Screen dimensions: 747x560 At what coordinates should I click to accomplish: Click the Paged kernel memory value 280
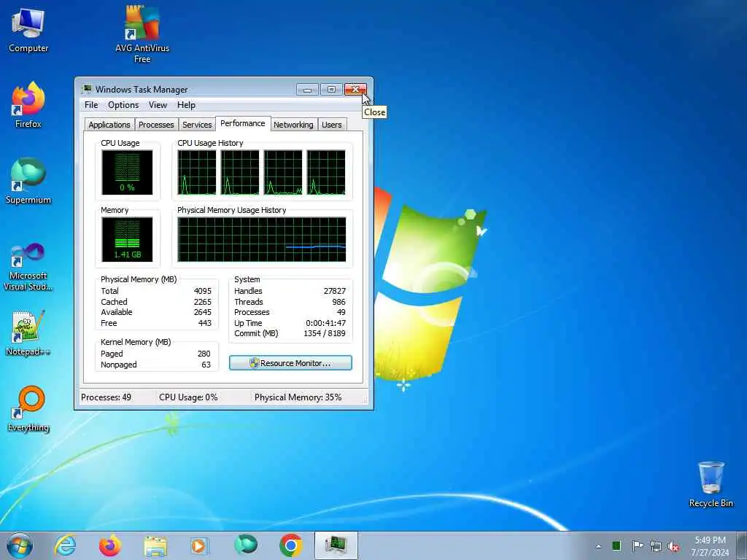click(x=204, y=354)
